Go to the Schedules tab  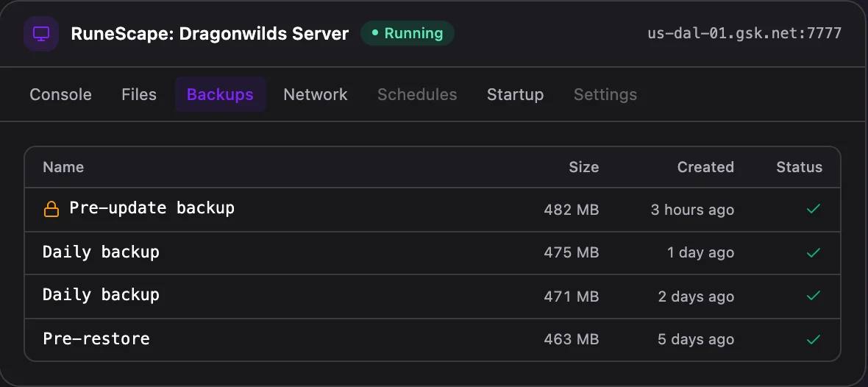[x=417, y=95]
